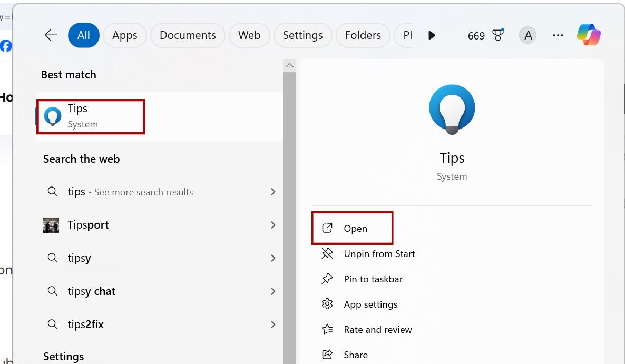Click the account avatar labeled A

tap(528, 35)
